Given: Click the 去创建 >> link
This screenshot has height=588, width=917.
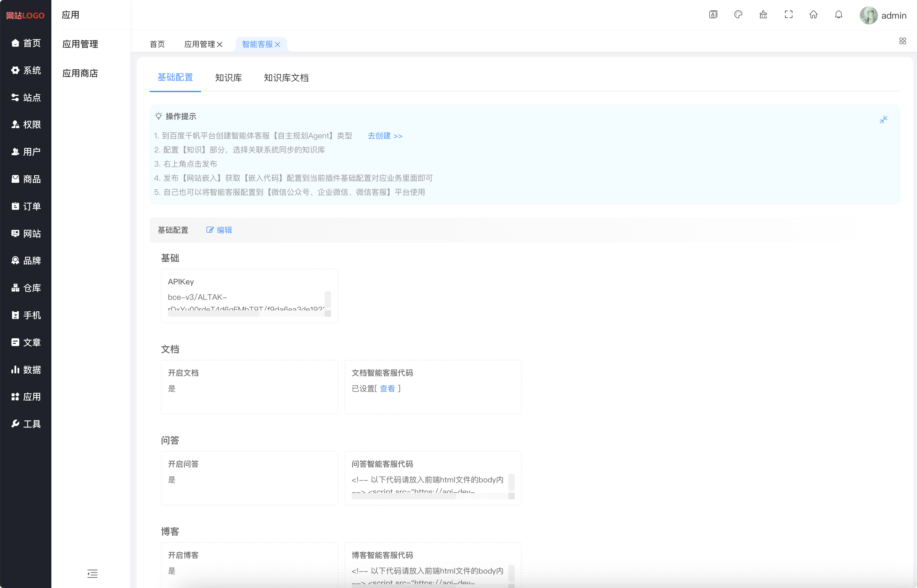Looking at the screenshot, I should pos(385,136).
